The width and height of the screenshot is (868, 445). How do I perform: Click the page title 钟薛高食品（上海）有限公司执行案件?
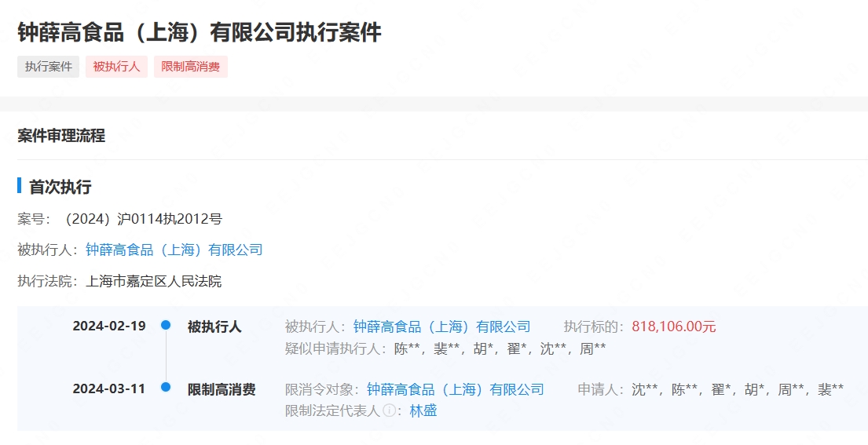(200, 33)
